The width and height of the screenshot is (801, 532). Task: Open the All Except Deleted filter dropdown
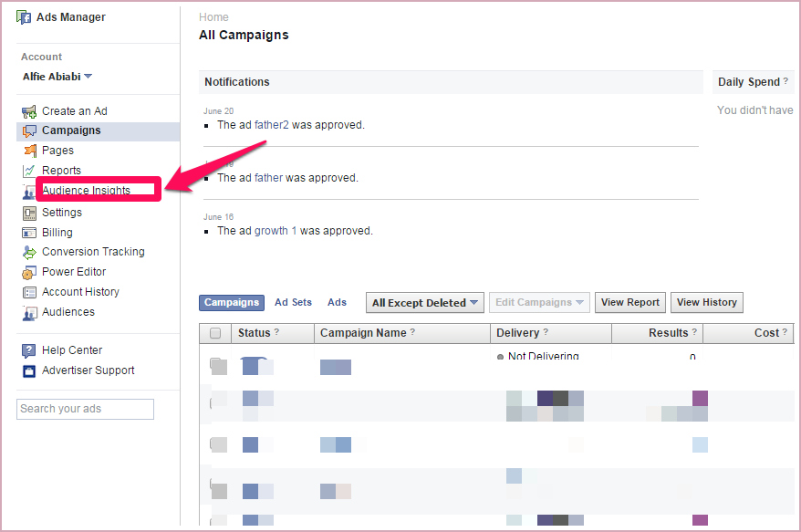click(425, 303)
